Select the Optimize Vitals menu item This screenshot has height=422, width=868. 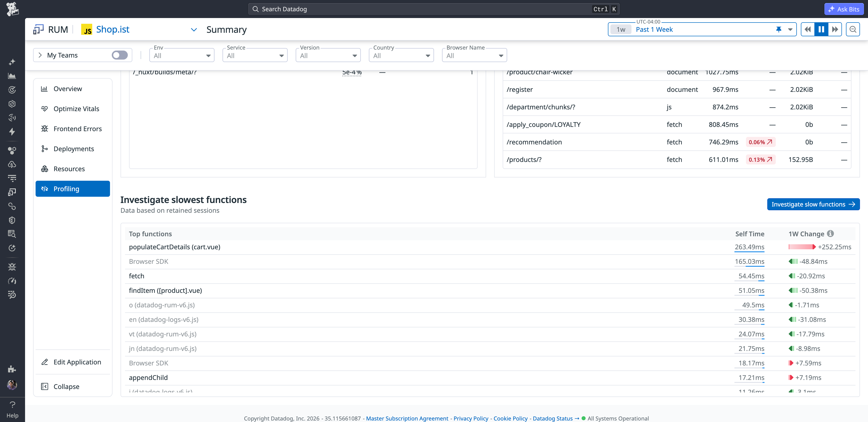pos(73,109)
